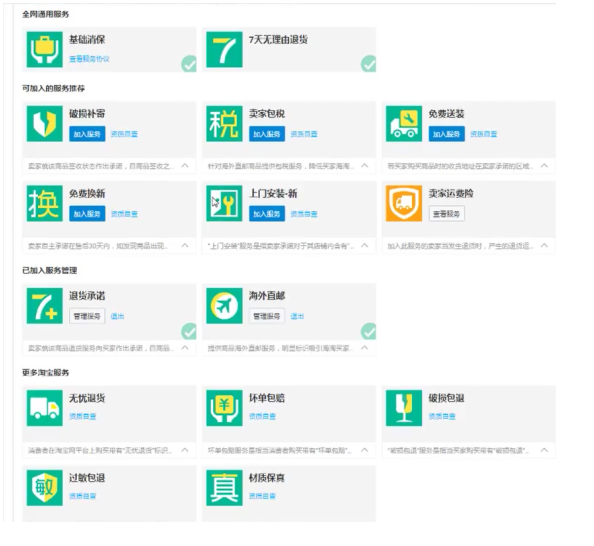Click the 坏单包赔 yen hands icon
Image resolution: width=594 pixels, height=546 pixels.
coord(224,408)
